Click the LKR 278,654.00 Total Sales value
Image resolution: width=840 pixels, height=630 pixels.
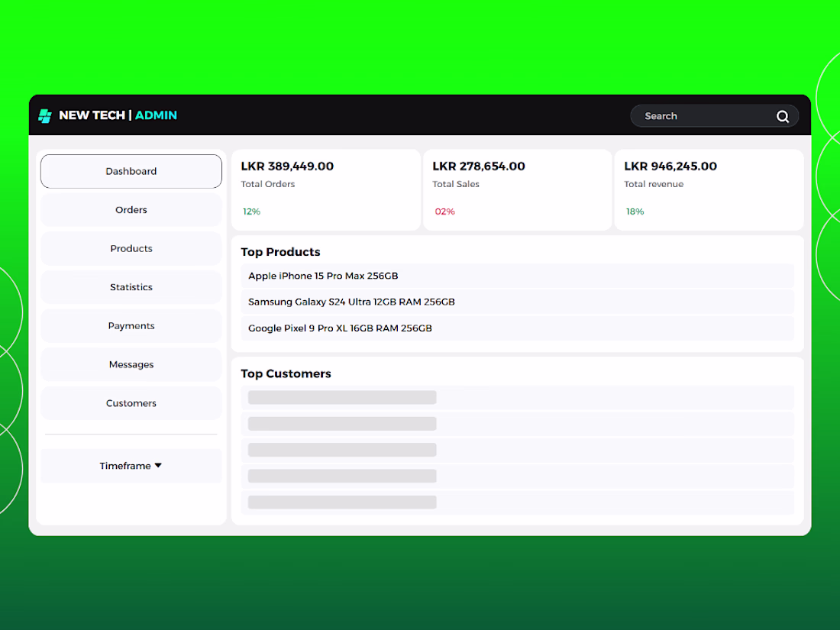(x=479, y=166)
